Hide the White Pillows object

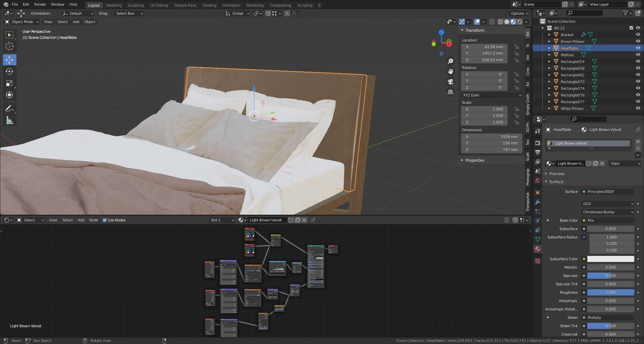(x=638, y=109)
